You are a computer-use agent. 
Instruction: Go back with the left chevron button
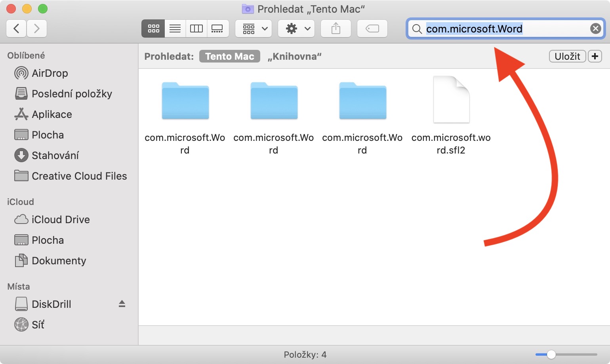17,28
